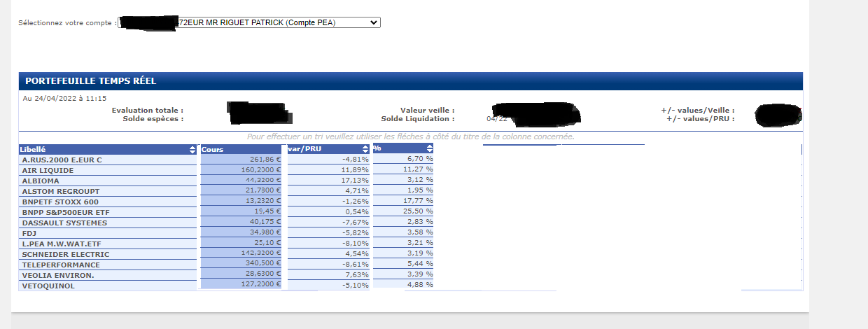Click the 'Evaluation totale :' label

148,111
